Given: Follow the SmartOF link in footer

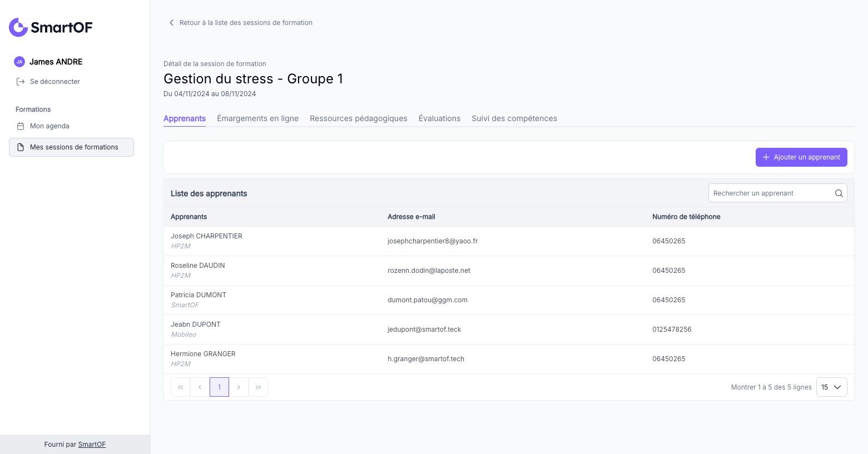Looking at the screenshot, I should [x=92, y=445].
